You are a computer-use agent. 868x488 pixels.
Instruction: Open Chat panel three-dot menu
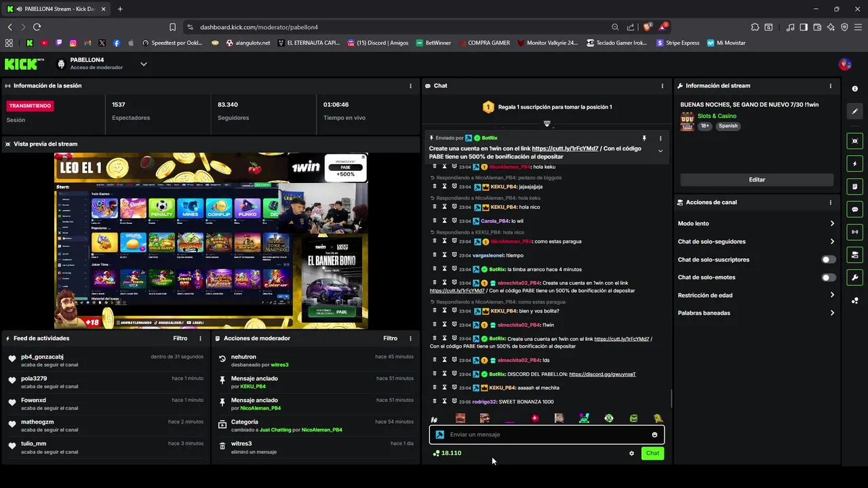(x=663, y=86)
